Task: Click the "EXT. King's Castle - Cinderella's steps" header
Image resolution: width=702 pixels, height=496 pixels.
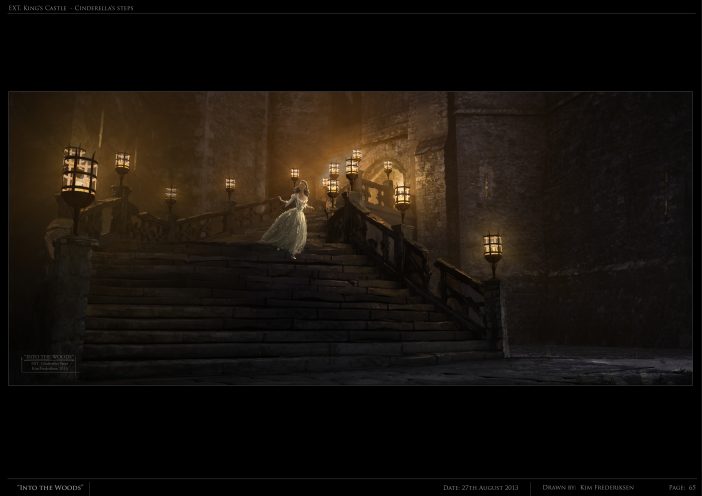Action: click(x=71, y=8)
